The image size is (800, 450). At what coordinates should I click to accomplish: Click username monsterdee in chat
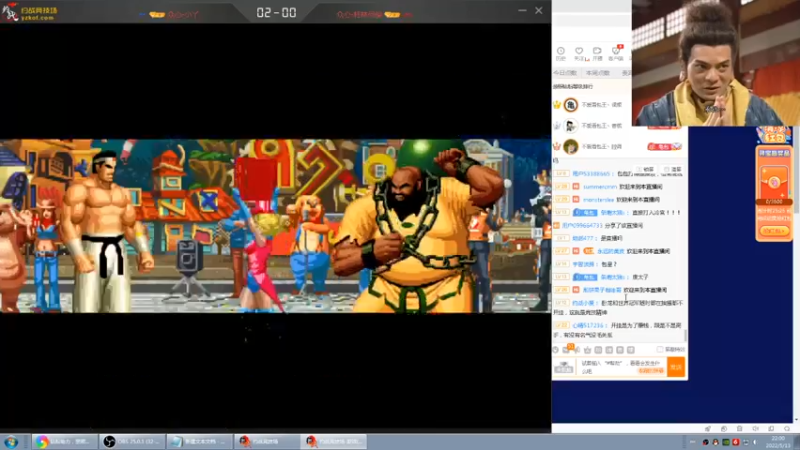tap(598, 199)
